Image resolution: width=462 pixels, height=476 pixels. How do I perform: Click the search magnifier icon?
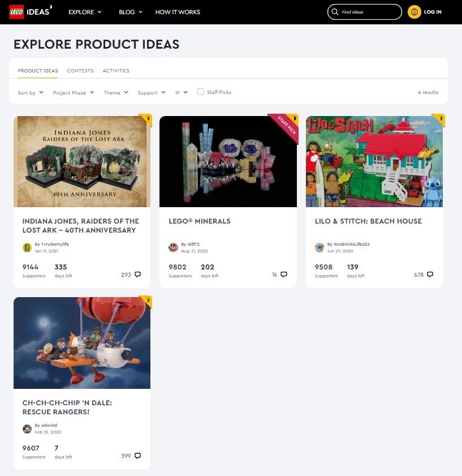click(335, 12)
